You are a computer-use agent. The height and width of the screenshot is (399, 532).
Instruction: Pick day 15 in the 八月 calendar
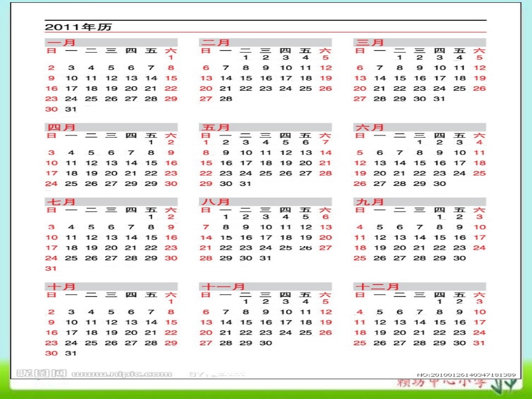tap(226, 238)
